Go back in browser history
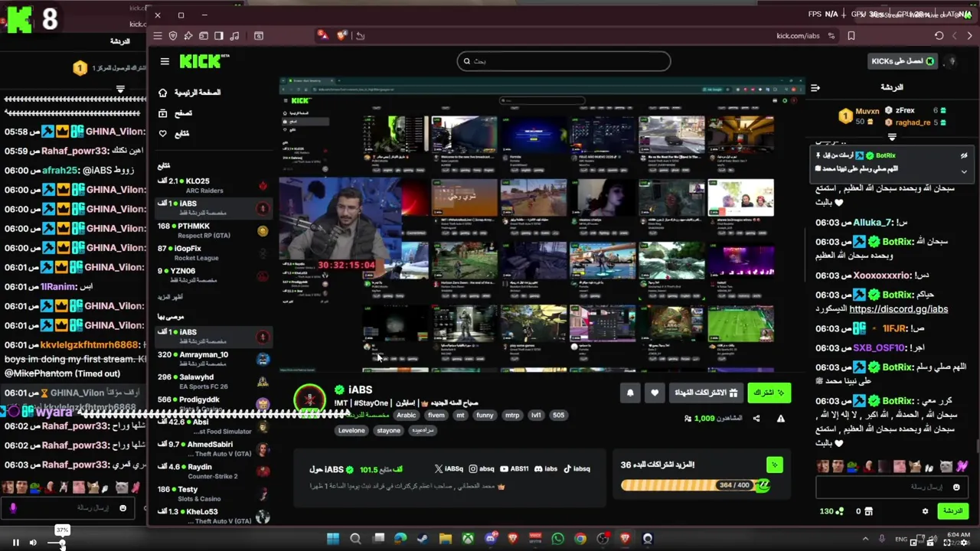 (x=954, y=35)
